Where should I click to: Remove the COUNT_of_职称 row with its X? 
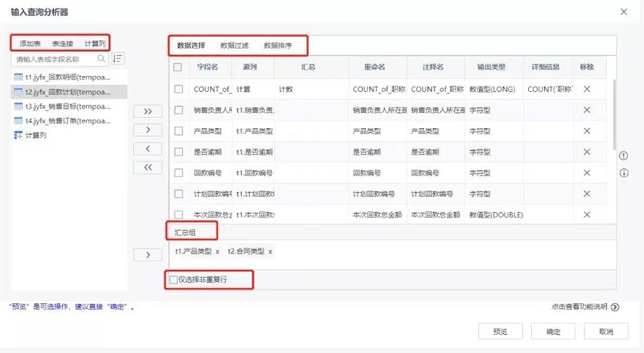tap(587, 89)
